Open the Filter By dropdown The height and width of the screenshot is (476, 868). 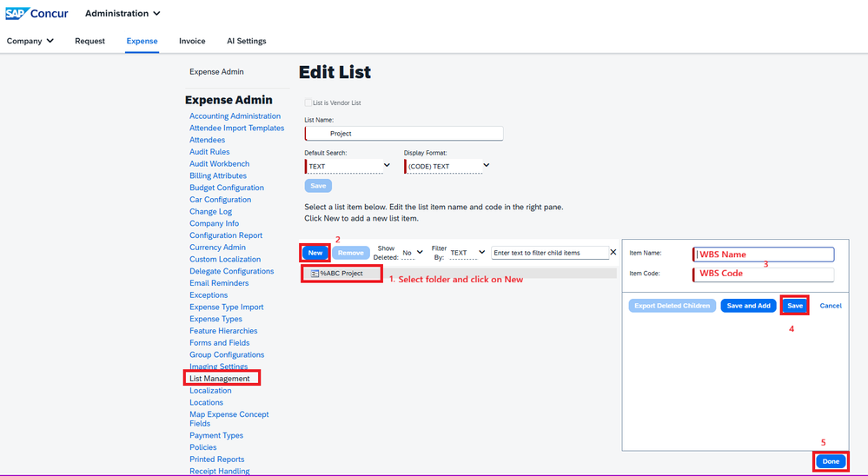coord(467,253)
